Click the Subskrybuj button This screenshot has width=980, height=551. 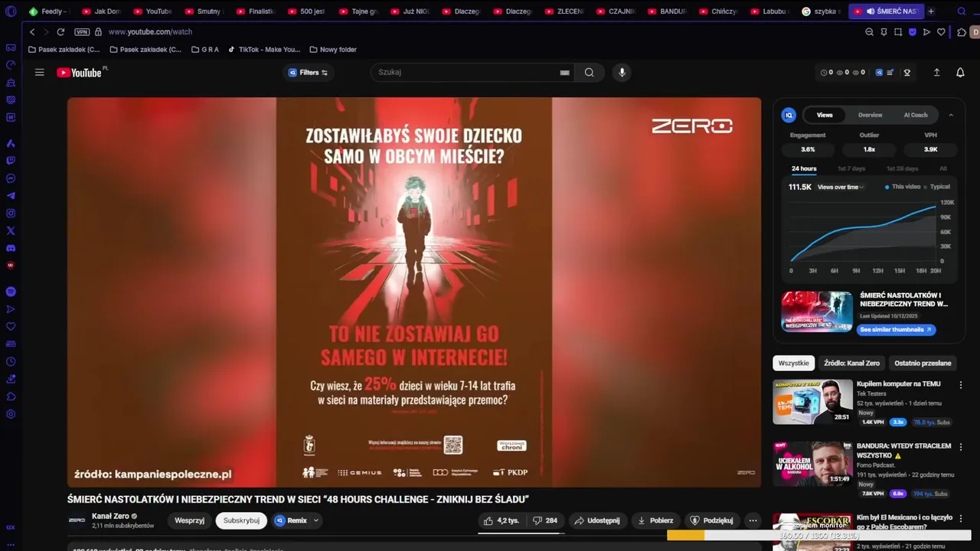tap(241, 520)
